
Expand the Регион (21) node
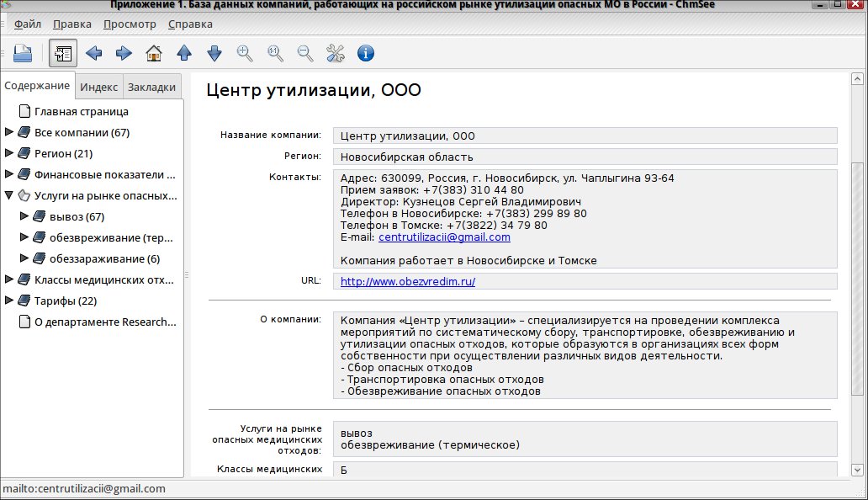[x=9, y=153]
